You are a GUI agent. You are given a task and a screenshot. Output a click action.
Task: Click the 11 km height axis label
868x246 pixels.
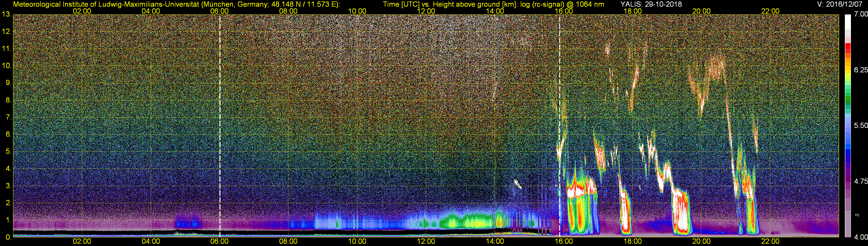pyautogui.click(x=7, y=49)
